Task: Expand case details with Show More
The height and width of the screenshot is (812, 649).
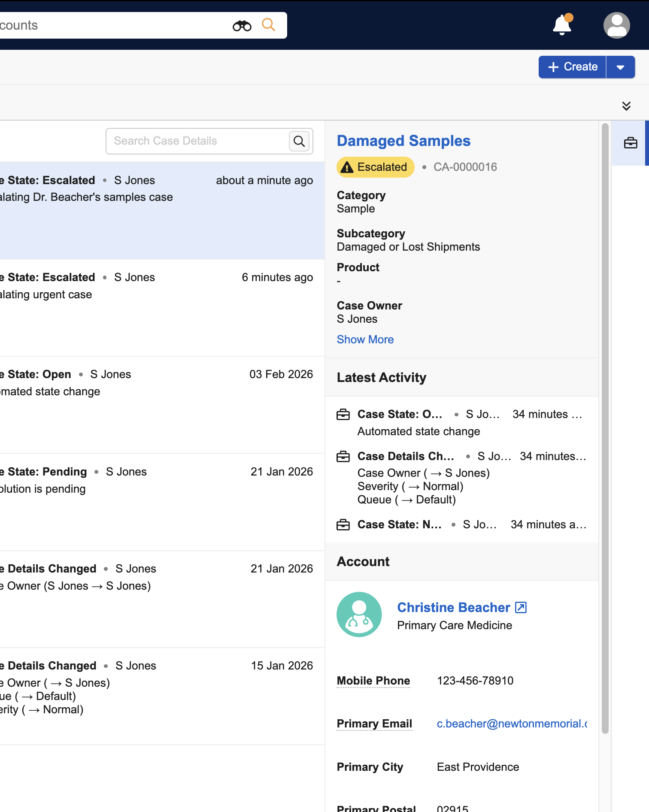Action: tap(365, 339)
